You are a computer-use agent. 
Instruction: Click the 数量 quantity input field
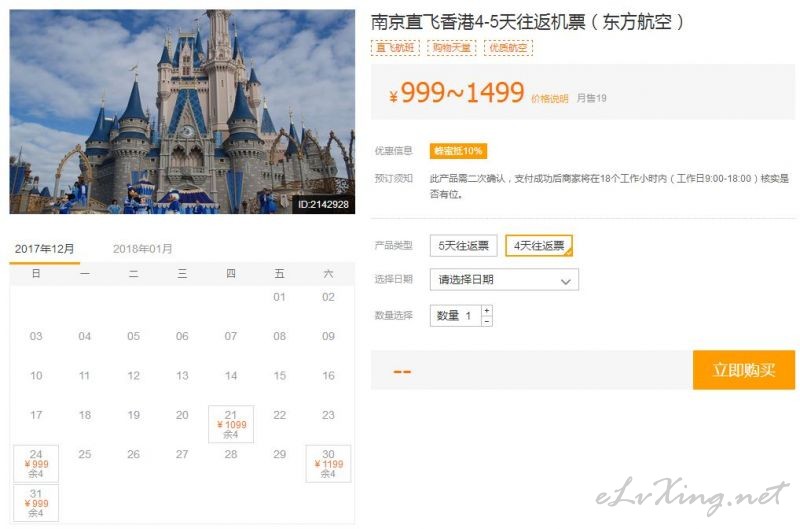456,316
